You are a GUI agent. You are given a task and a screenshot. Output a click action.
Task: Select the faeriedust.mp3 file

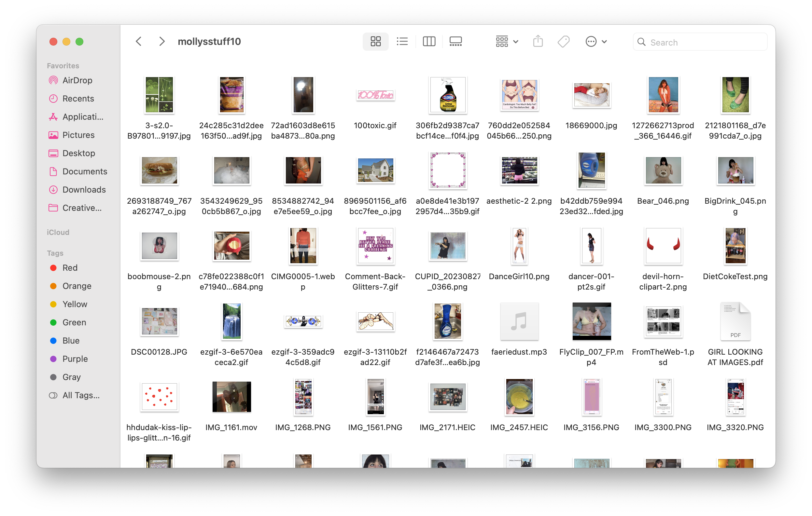[x=519, y=321]
